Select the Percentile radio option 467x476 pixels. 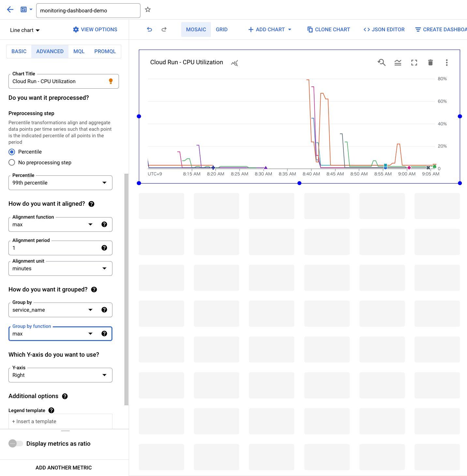(x=12, y=152)
